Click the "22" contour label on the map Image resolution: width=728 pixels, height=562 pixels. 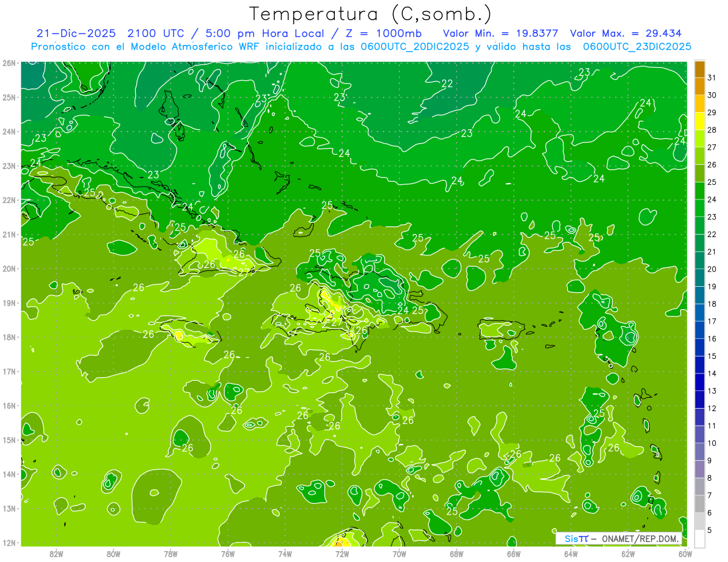447,84
